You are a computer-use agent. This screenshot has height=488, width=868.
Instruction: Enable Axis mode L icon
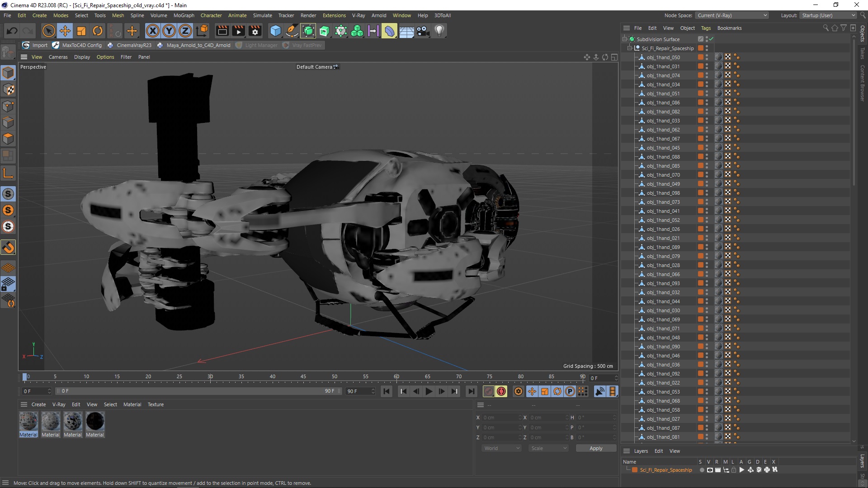(x=8, y=173)
